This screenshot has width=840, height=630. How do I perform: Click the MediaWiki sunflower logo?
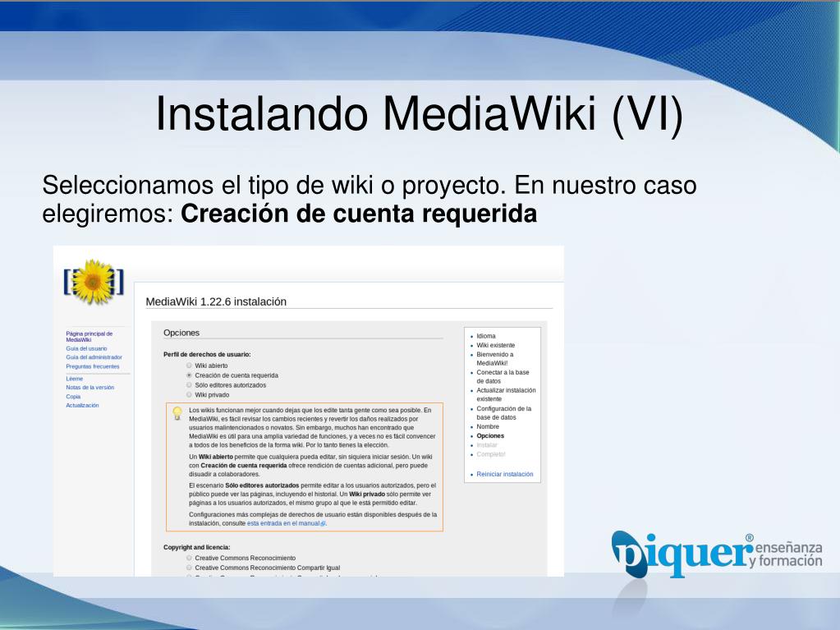coord(94,282)
